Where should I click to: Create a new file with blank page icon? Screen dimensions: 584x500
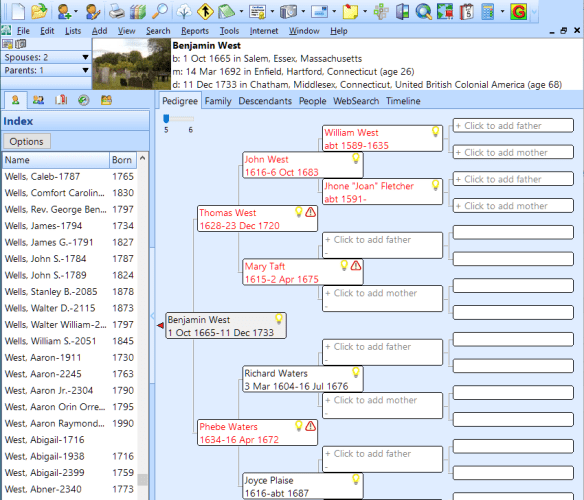click(x=18, y=11)
